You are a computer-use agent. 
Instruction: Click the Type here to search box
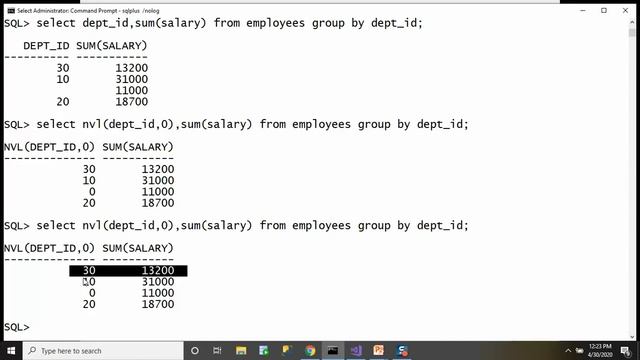[x=103, y=351]
